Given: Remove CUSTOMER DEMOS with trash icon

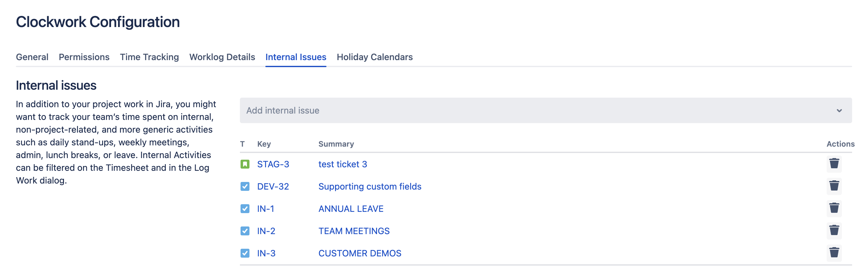Looking at the screenshot, I should pyautogui.click(x=834, y=253).
